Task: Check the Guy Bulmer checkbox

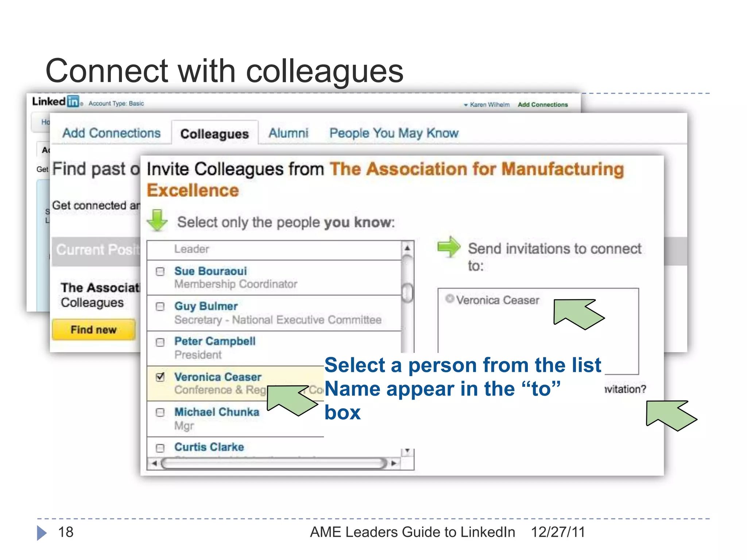Action: [160, 307]
